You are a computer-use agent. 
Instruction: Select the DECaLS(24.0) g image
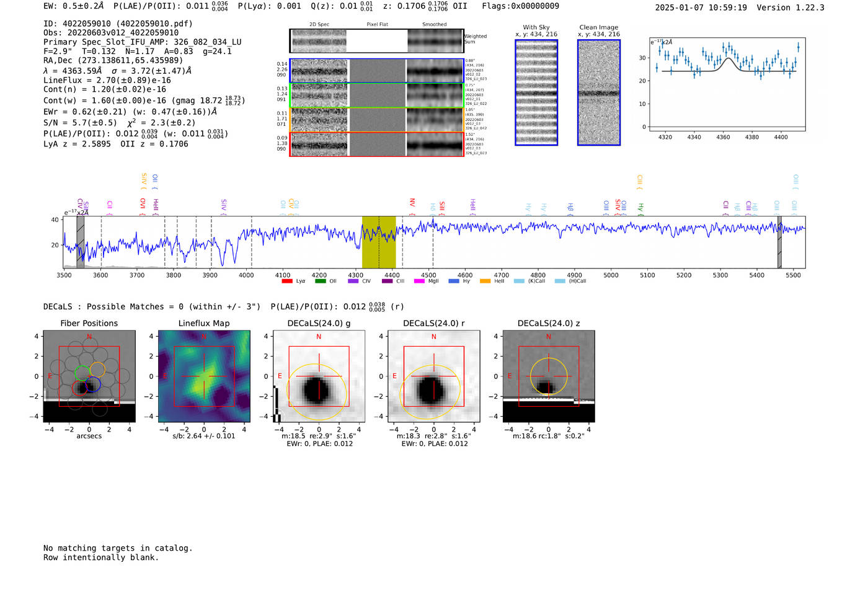click(x=319, y=376)
